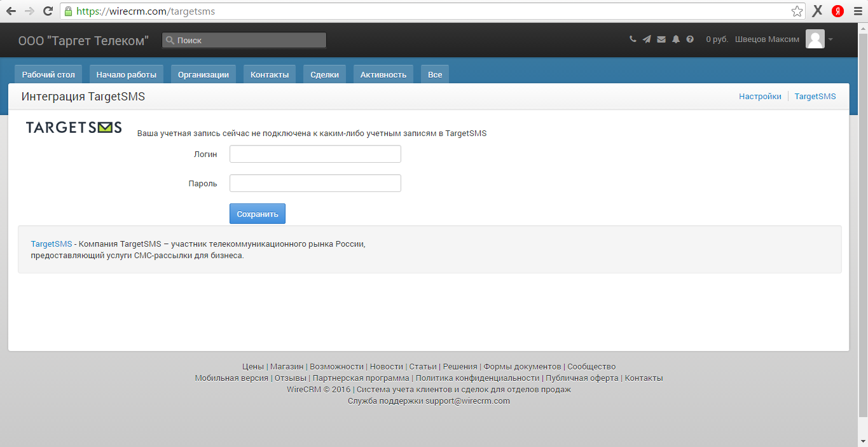Click the WireCRM © 2016 footer link
Viewport: 868px width, 447px height.
[x=319, y=390]
